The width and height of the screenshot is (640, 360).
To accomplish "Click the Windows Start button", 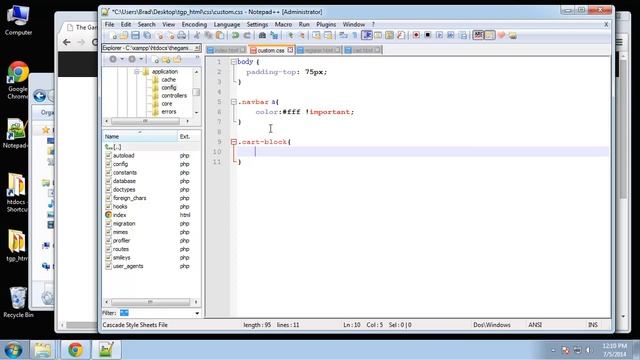I will (13, 350).
